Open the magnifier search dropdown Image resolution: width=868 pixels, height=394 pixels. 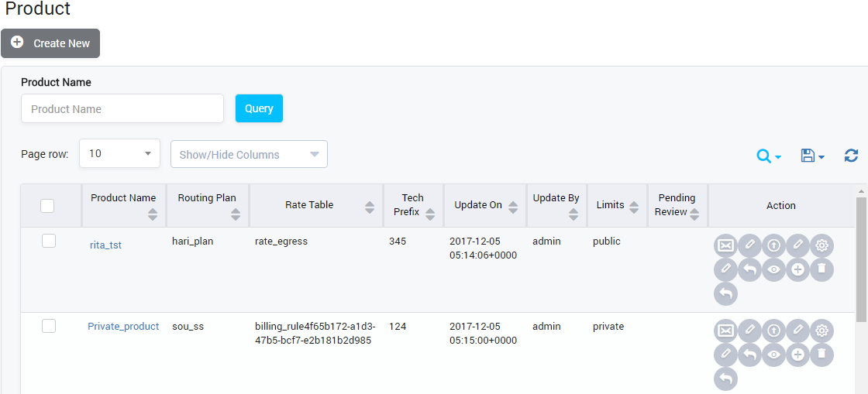pyautogui.click(x=768, y=156)
